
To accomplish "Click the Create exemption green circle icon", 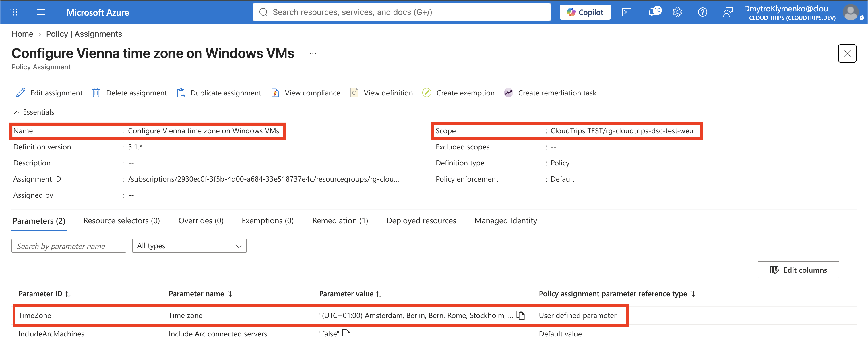I will [x=427, y=93].
